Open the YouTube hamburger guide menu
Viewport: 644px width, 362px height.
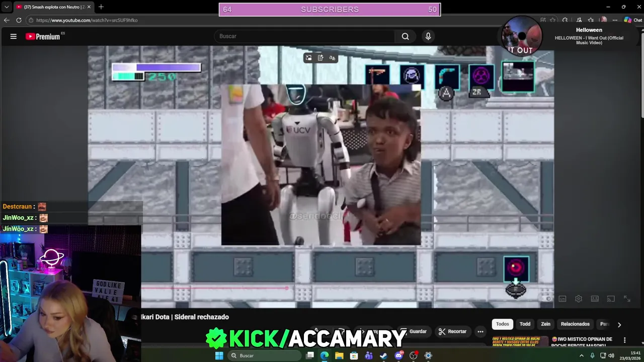pyautogui.click(x=14, y=36)
